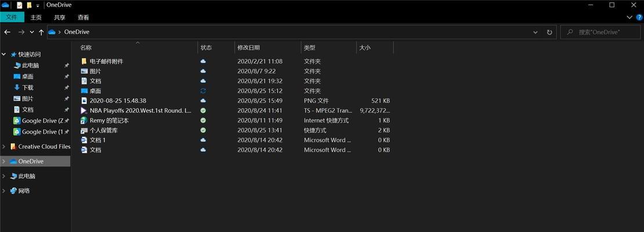Switch to the 查看 ribbon tab
The height and width of the screenshot is (232, 644).
pos(83,17)
